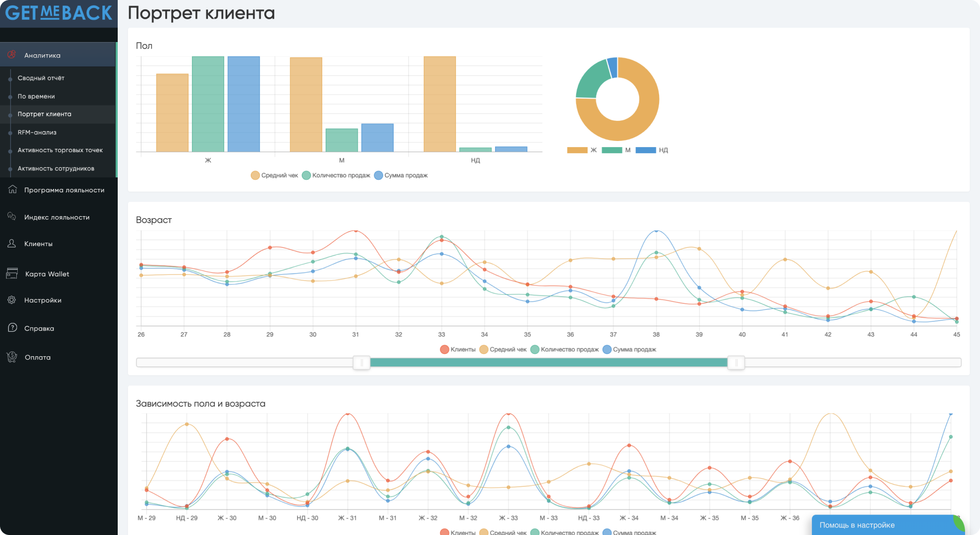This screenshot has width=980, height=535.
Task: Click right handle of age range slider
Action: coord(736,362)
